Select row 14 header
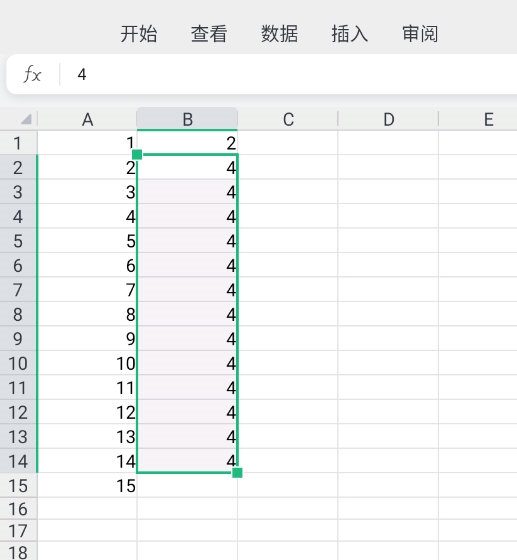Screen dimensions: 517x560 (18, 461)
